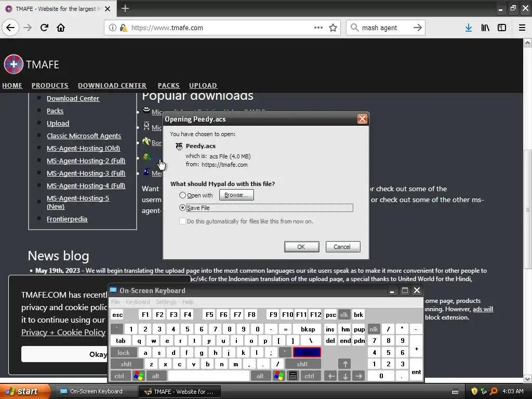The height and width of the screenshot is (399, 532).
Task: Open the browser home page icon
Action: [x=61, y=28]
